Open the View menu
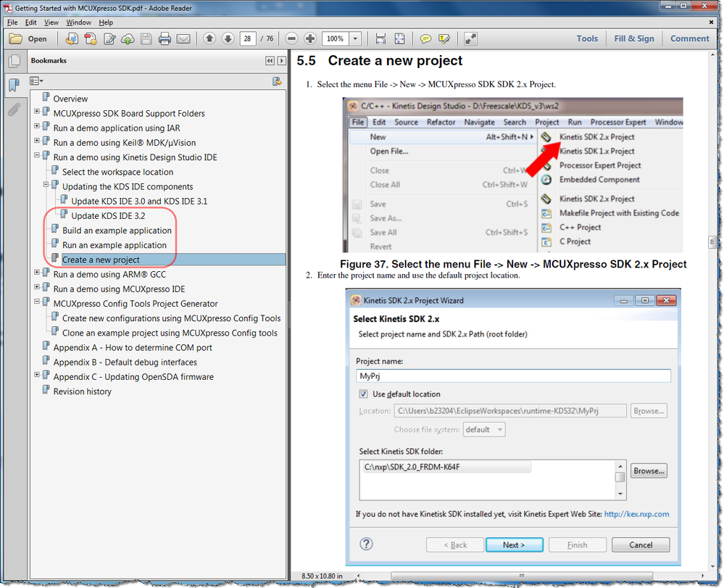 [x=51, y=22]
